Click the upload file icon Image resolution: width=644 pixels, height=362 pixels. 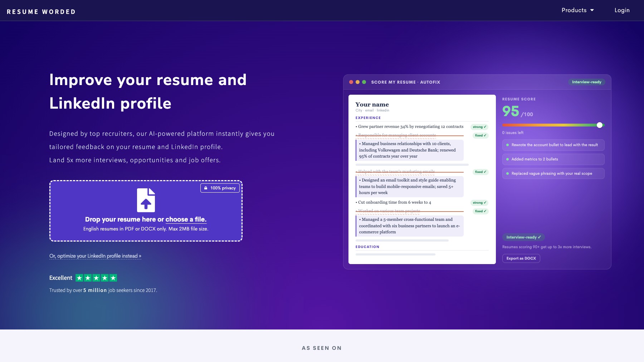[146, 200]
